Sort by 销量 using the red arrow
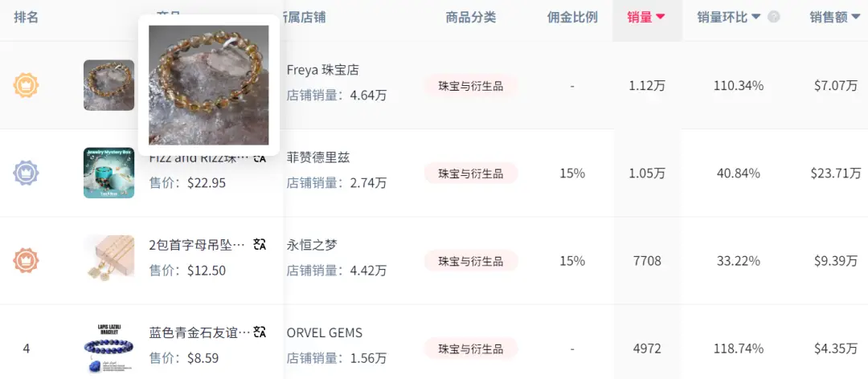The image size is (868, 379). coord(661,17)
